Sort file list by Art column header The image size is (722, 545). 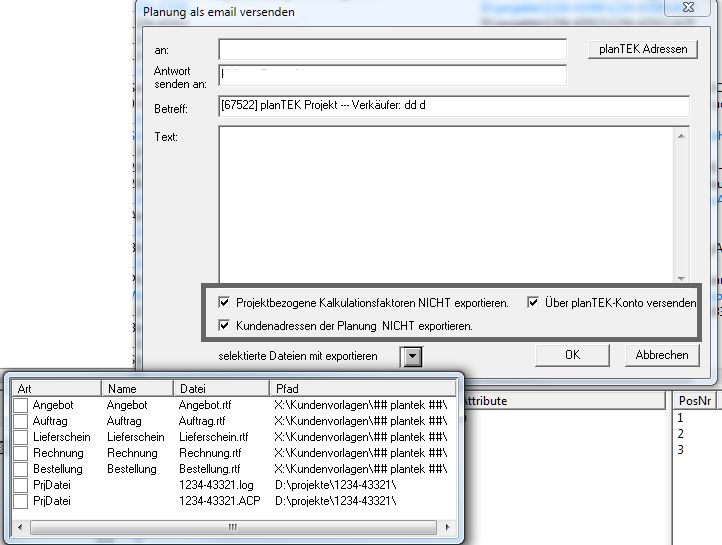click(55, 388)
